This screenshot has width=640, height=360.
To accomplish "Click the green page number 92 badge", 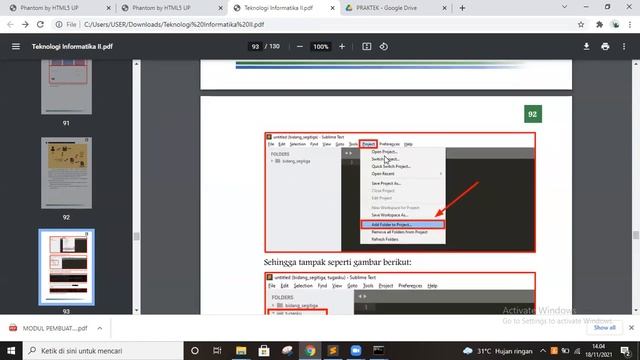I will tap(533, 114).
